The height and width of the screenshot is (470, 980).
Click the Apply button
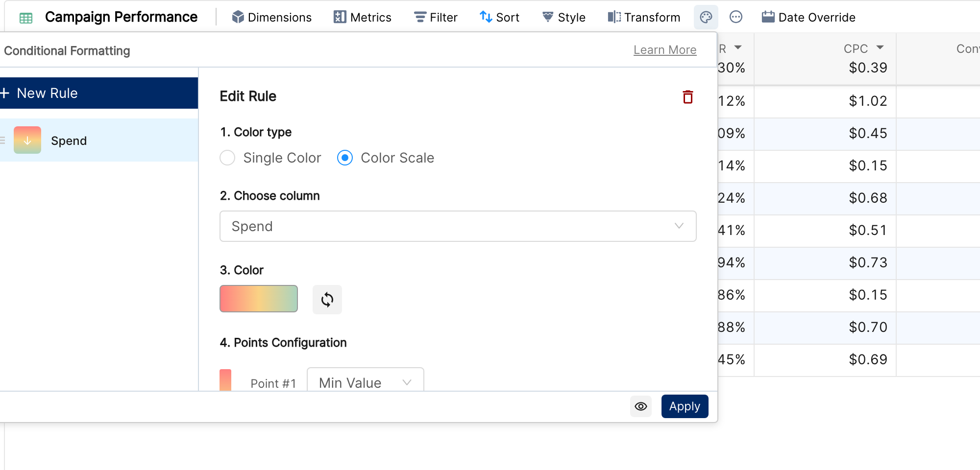point(685,406)
